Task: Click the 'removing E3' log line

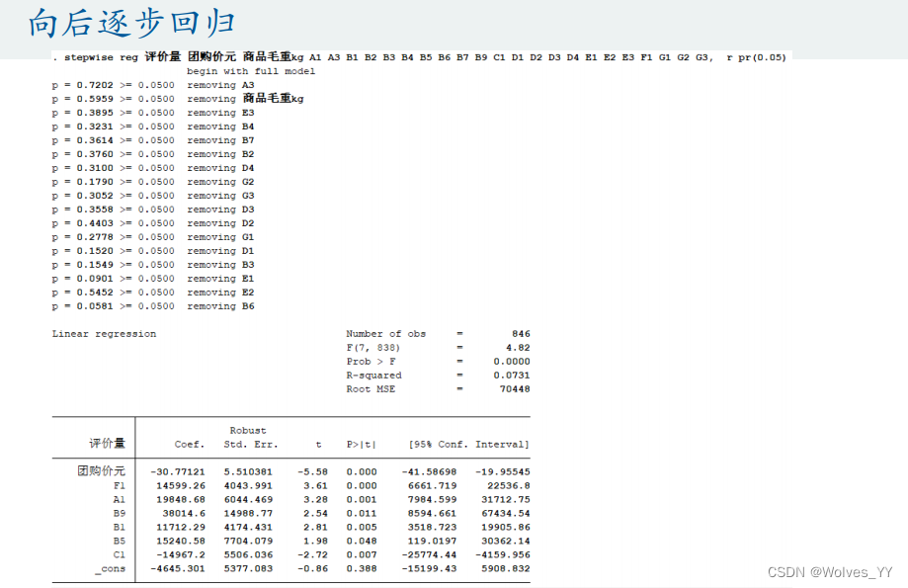Action: coord(153,113)
